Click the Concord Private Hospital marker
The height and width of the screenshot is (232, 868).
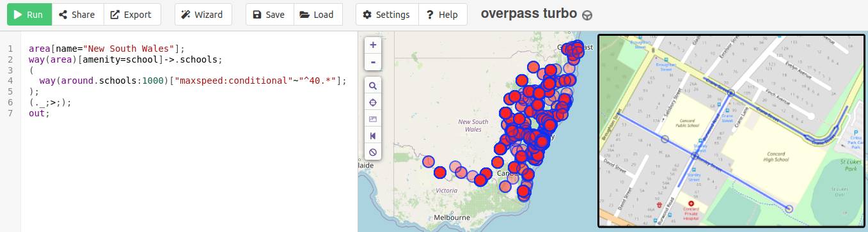[x=691, y=203]
